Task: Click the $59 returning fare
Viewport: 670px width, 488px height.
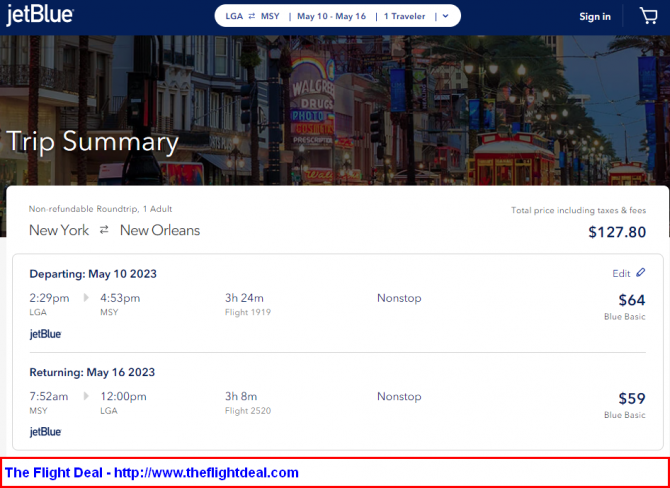Action: coord(632,398)
